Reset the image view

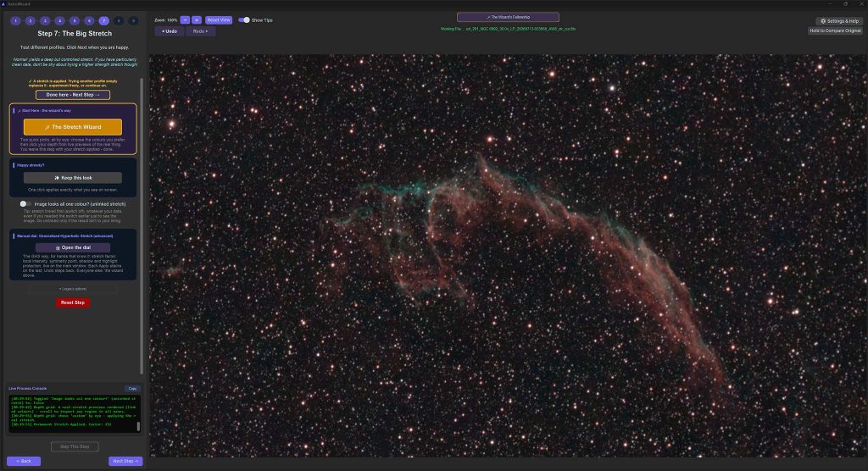[219, 20]
